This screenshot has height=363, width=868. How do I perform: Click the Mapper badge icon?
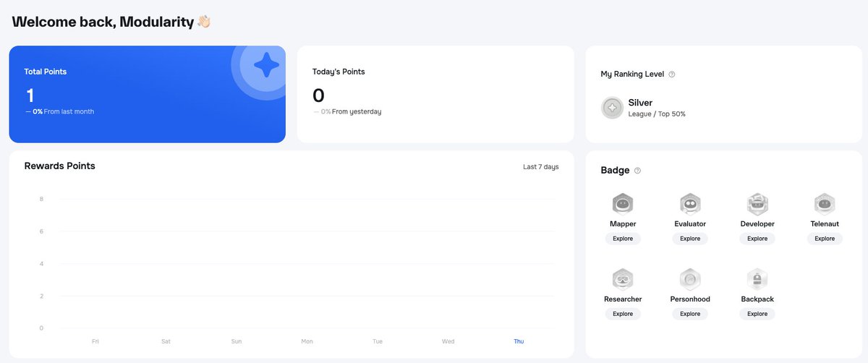coord(623,204)
